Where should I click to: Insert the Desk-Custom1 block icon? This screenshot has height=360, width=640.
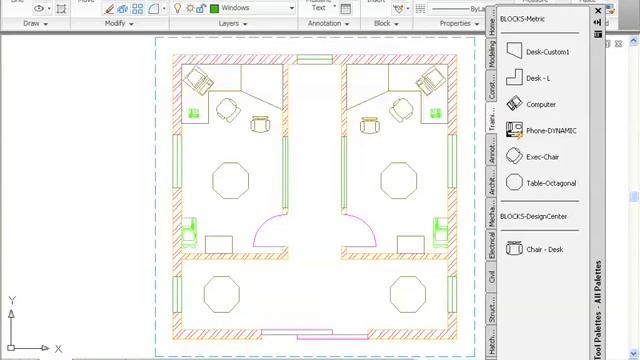click(514, 51)
